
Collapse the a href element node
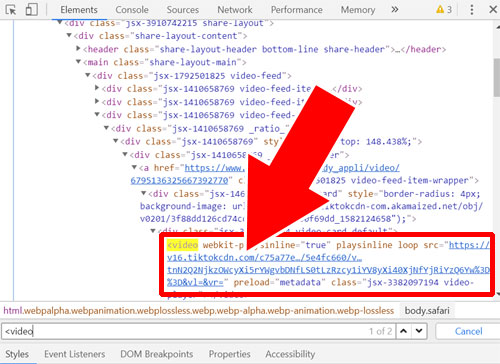point(135,167)
